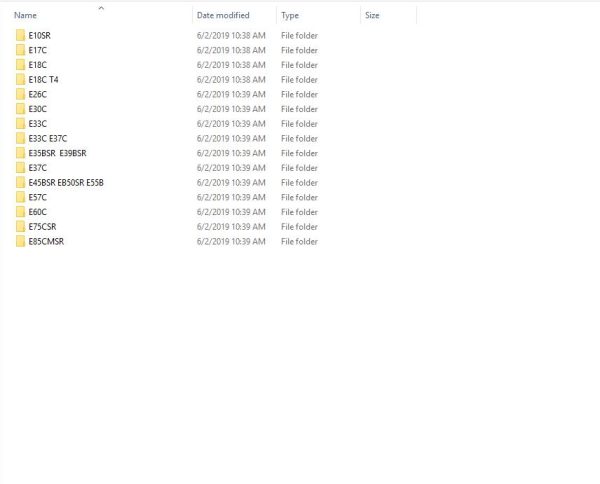Click the E10SR folder icon
Image resolution: width=600 pixels, height=484 pixels.
pos(21,35)
